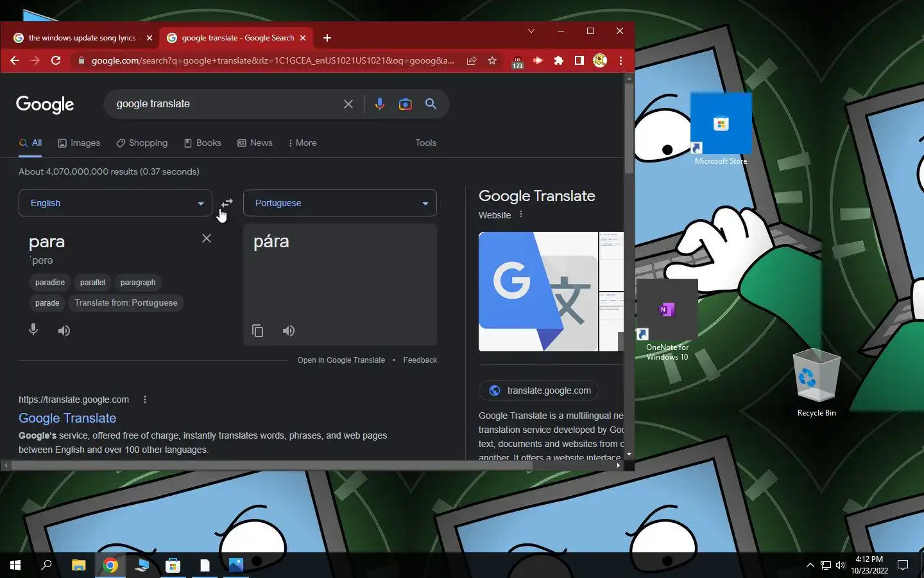Image resolution: width=924 pixels, height=578 pixels.
Task: Expand the Portuguese target language dropdown
Action: pyautogui.click(x=340, y=203)
